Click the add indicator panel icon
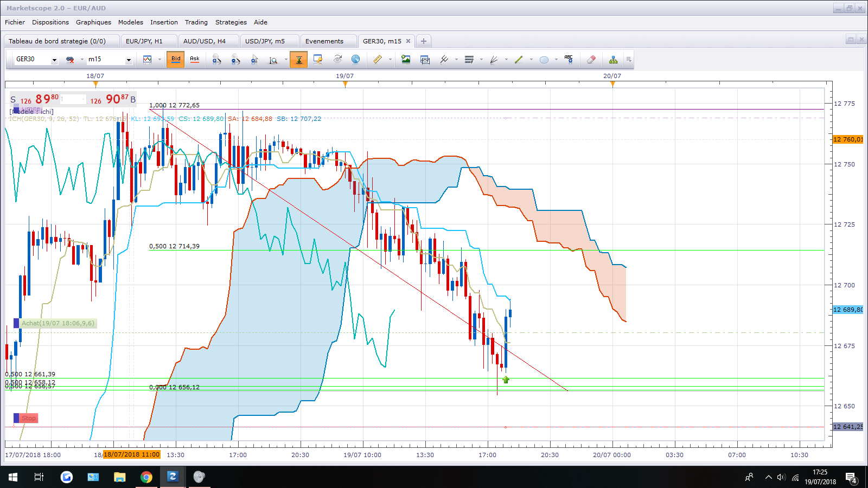This screenshot has height=488, width=868. pos(425,60)
